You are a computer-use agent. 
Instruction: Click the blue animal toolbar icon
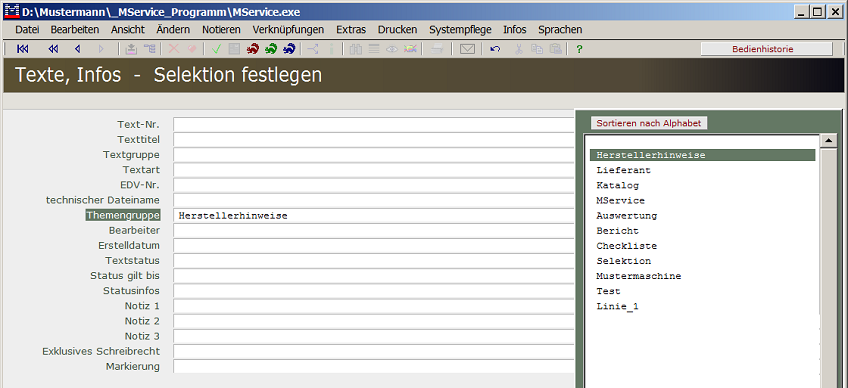289,49
